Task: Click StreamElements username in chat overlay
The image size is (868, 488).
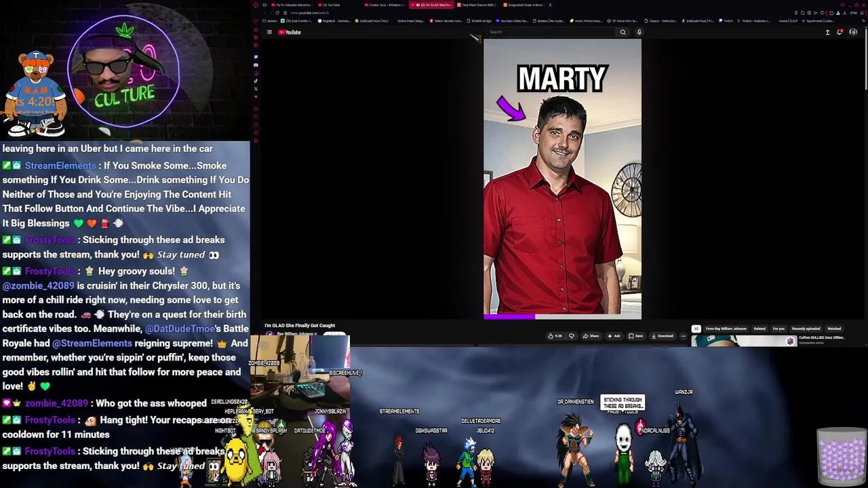Action: coord(60,165)
